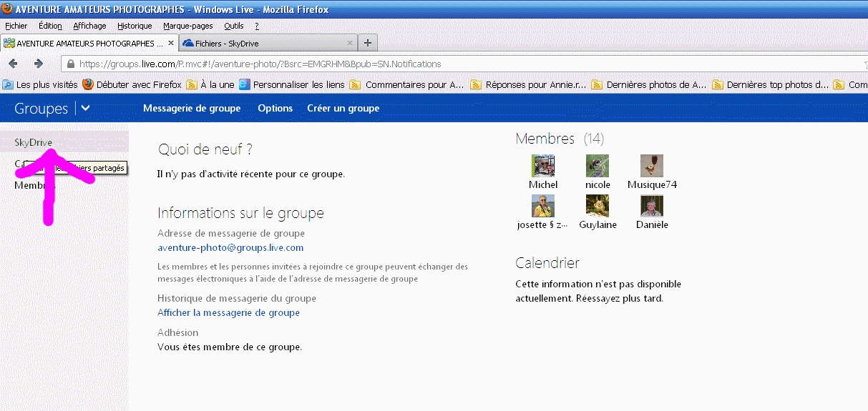Close the Fichiers - SkyDrive tab
Viewport: 868px width, 411px height.
coord(350,43)
